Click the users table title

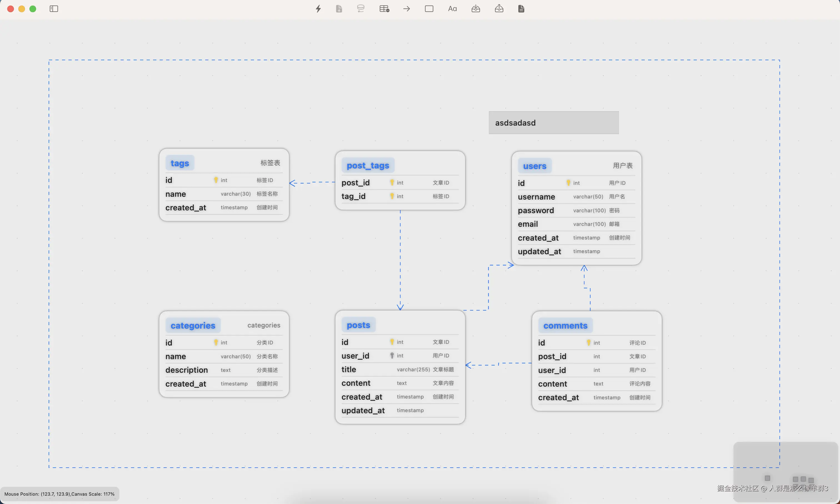[x=534, y=166]
